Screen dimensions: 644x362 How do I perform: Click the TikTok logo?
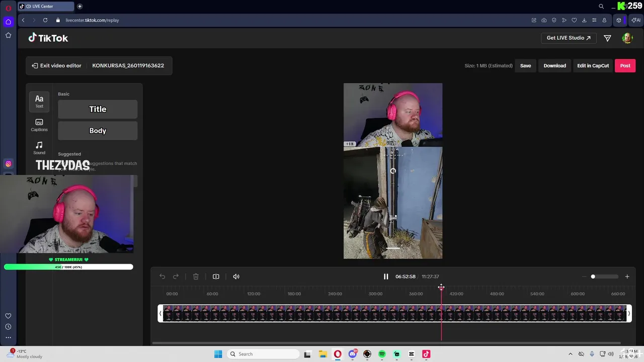pyautogui.click(x=48, y=38)
